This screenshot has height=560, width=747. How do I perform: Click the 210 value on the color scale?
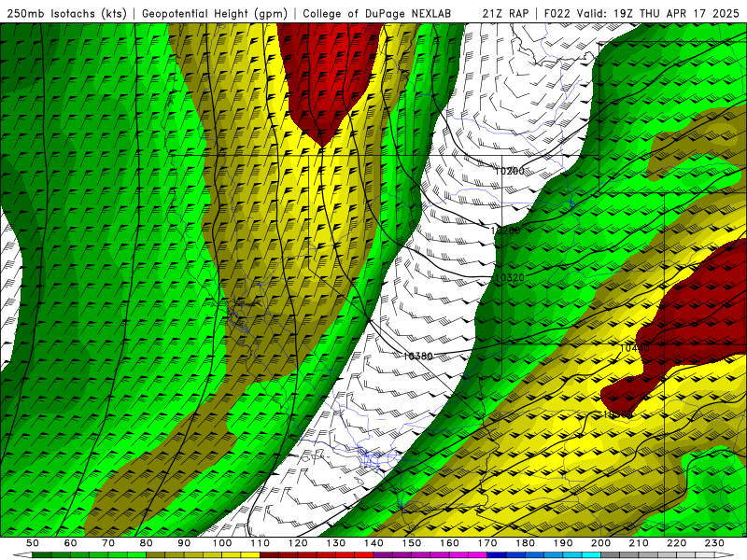pos(639,543)
